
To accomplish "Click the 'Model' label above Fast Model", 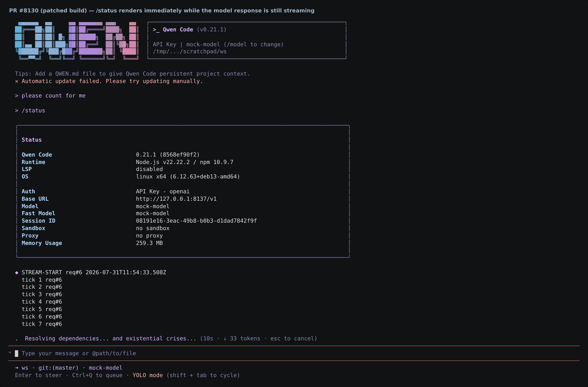I will (30, 206).
